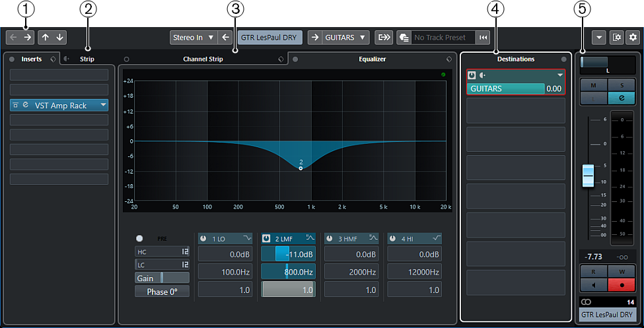The image size is (644, 328).
Task: Toggle the 3 HMF band power button
Action: click(x=330, y=238)
